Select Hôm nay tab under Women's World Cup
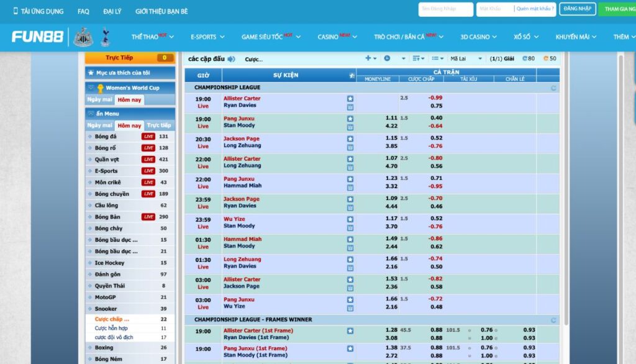The width and height of the screenshot is (636, 364). coord(129,100)
